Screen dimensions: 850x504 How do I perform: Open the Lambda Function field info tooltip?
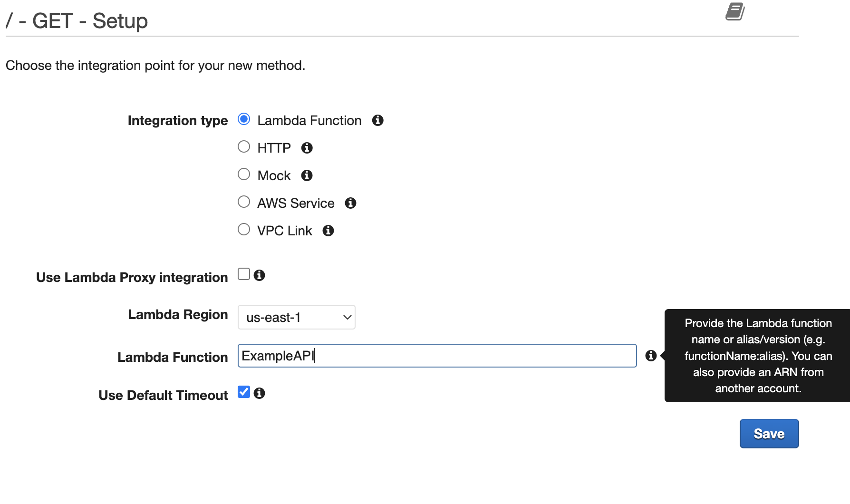[x=651, y=356]
